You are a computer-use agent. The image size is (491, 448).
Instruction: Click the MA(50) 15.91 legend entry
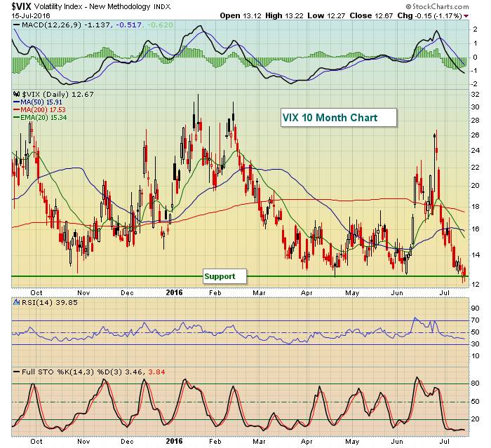41,102
